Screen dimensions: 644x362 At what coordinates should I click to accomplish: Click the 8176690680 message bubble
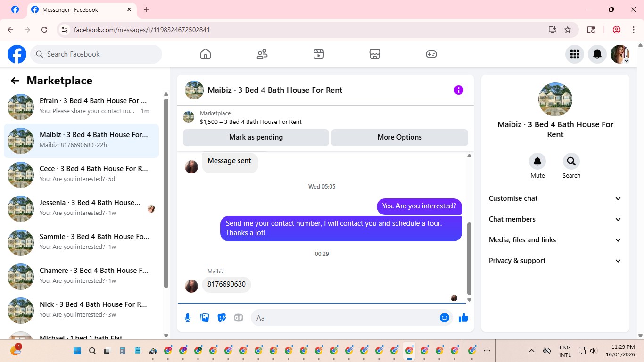(x=226, y=285)
